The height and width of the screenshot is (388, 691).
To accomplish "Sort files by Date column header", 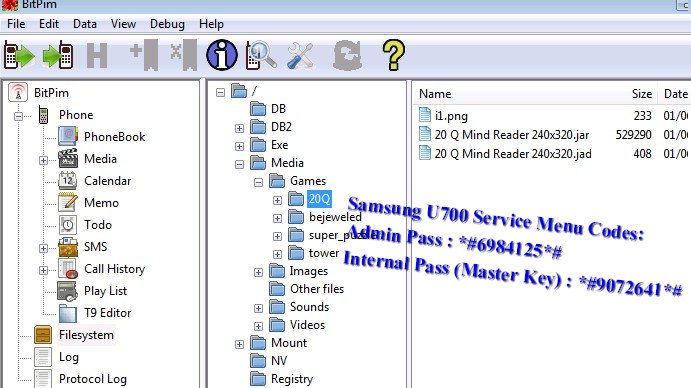I will coord(676,94).
